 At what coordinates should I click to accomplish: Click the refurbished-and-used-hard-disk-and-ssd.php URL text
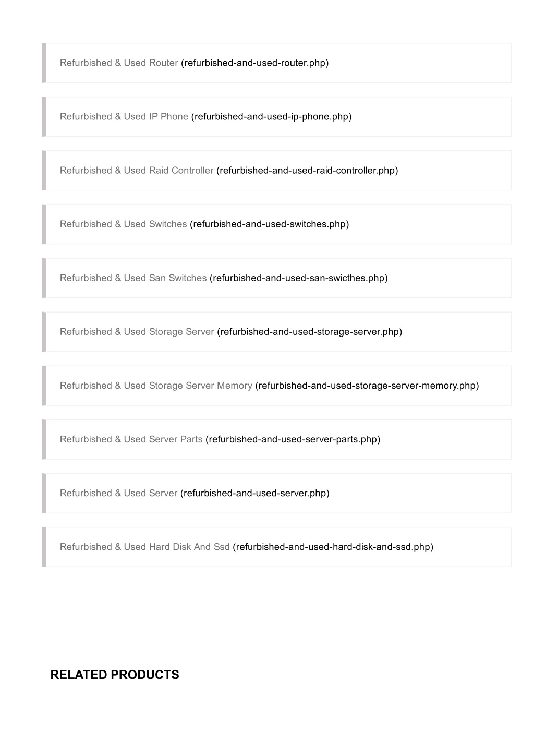(x=333, y=547)
